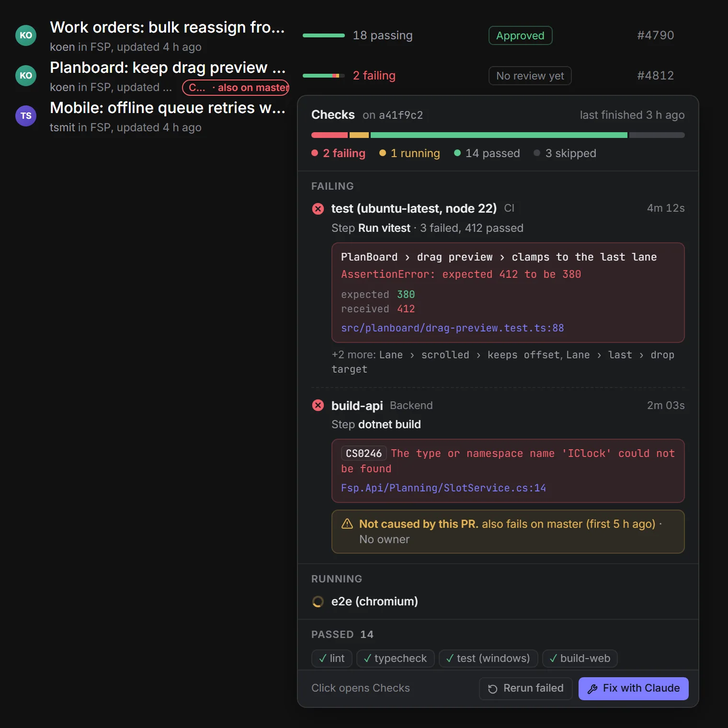728x728 pixels.
Task: Open the build-api check
Action: point(357,406)
